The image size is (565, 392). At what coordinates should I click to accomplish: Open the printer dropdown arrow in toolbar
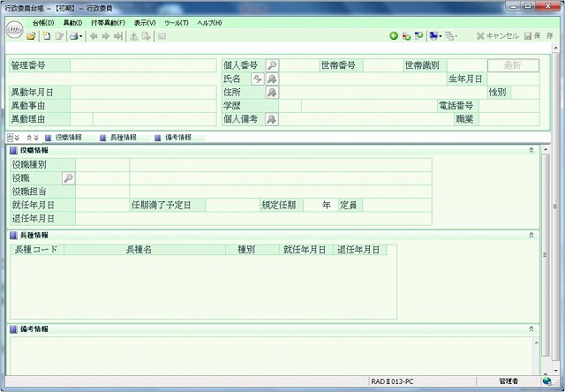pyautogui.click(x=82, y=36)
